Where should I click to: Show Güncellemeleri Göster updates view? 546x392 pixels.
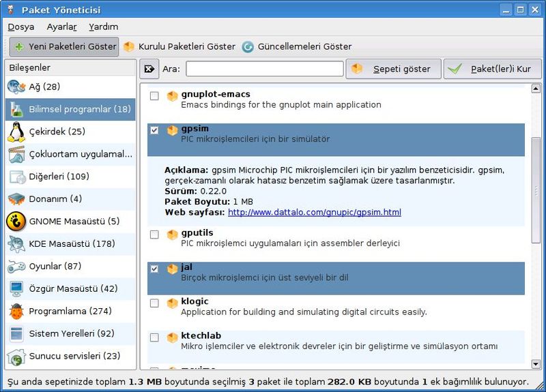click(297, 46)
